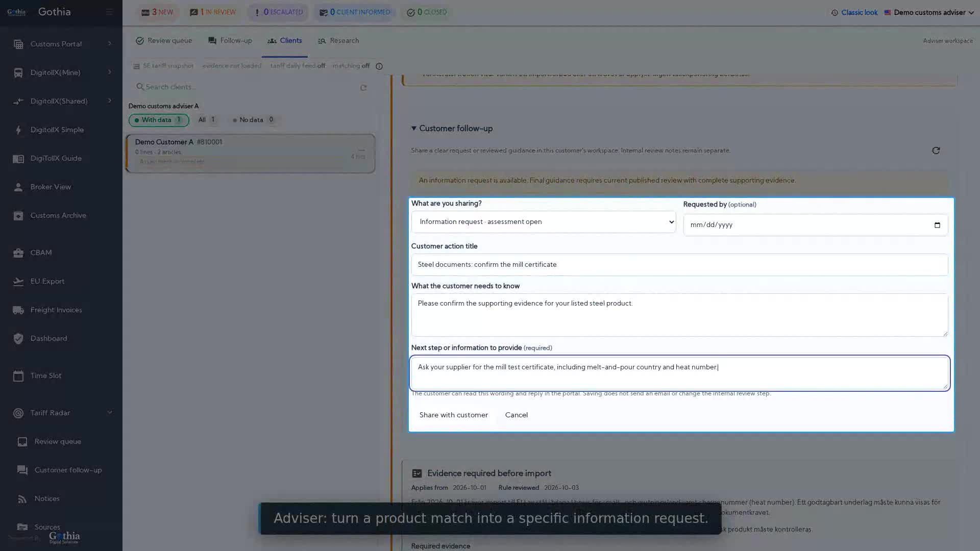Switch to the Follow-up tab
The image size is (980, 551).
[x=230, y=41]
